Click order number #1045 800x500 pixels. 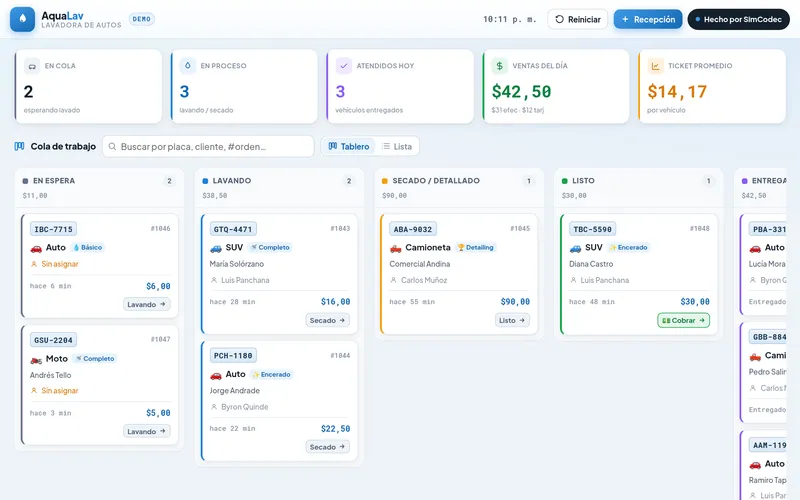(520, 229)
